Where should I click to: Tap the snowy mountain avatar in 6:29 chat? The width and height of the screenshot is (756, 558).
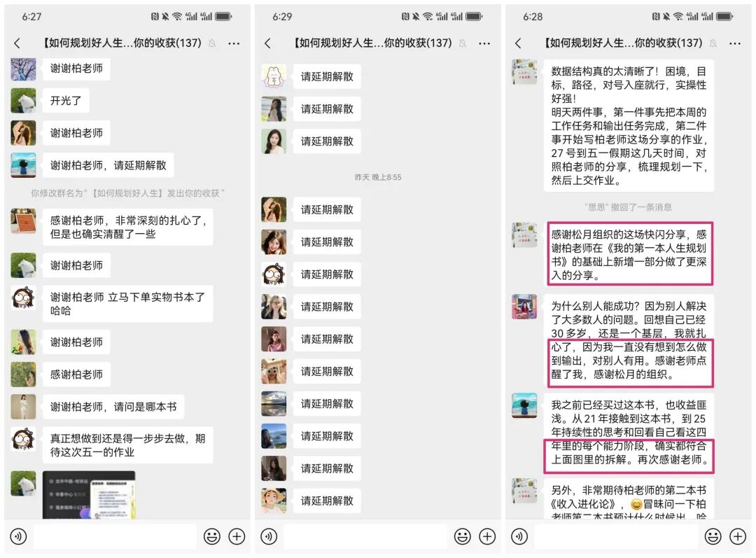pyautogui.click(x=274, y=404)
